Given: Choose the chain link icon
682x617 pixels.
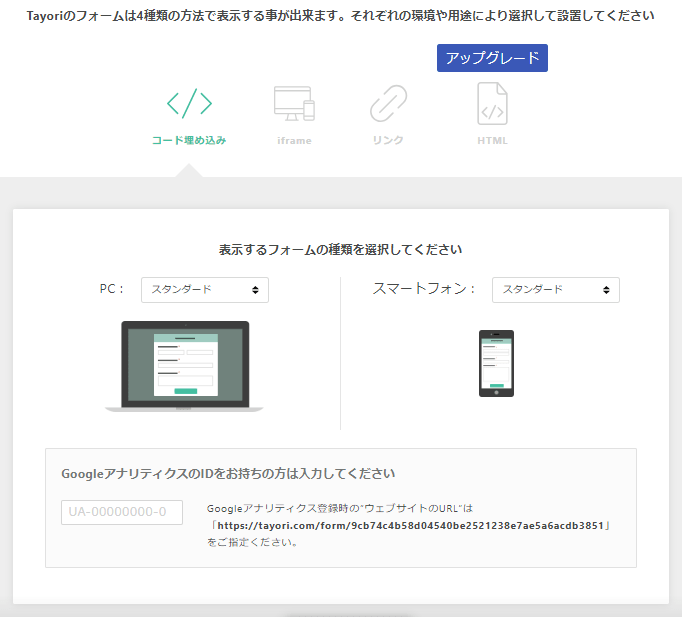Looking at the screenshot, I should click(x=388, y=103).
